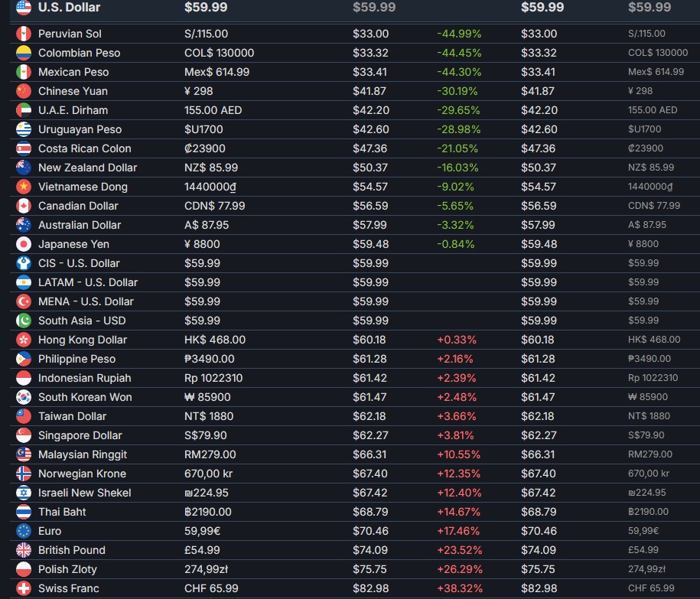The height and width of the screenshot is (599, 700).
Task: Click the Swiss Franc flag icon
Action: (24, 588)
